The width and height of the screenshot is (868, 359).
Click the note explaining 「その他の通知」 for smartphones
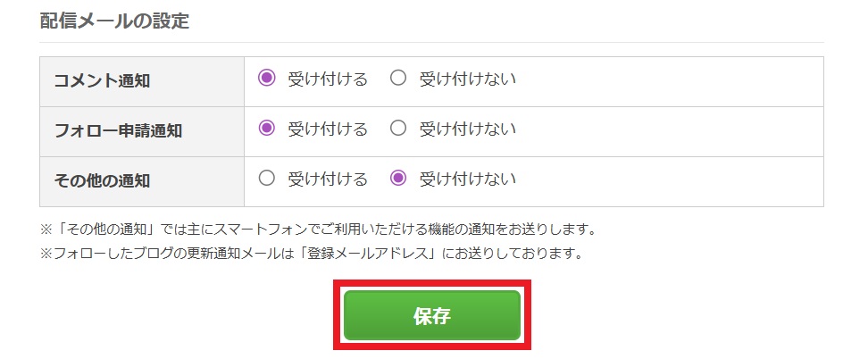(x=317, y=230)
